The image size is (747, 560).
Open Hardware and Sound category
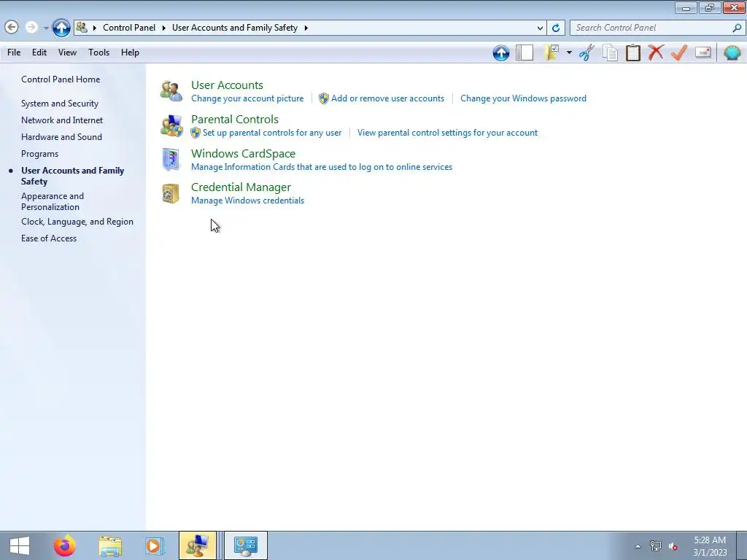[x=61, y=136]
